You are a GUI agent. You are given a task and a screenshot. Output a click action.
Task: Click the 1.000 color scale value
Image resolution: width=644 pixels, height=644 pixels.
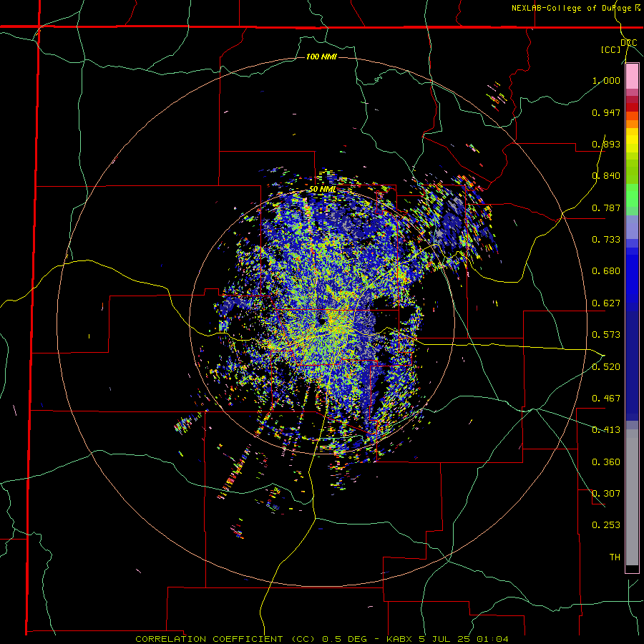click(606, 80)
